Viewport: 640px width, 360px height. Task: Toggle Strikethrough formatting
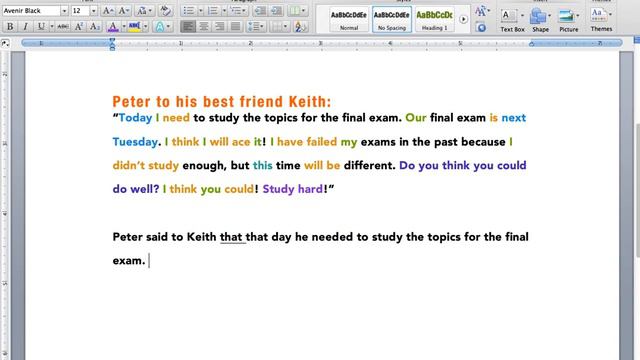pos(63,27)
